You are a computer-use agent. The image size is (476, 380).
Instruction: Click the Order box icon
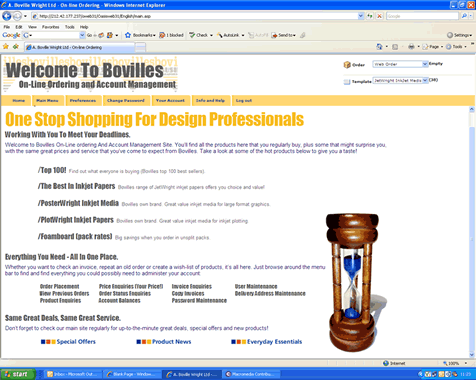(x=347, y=65)
